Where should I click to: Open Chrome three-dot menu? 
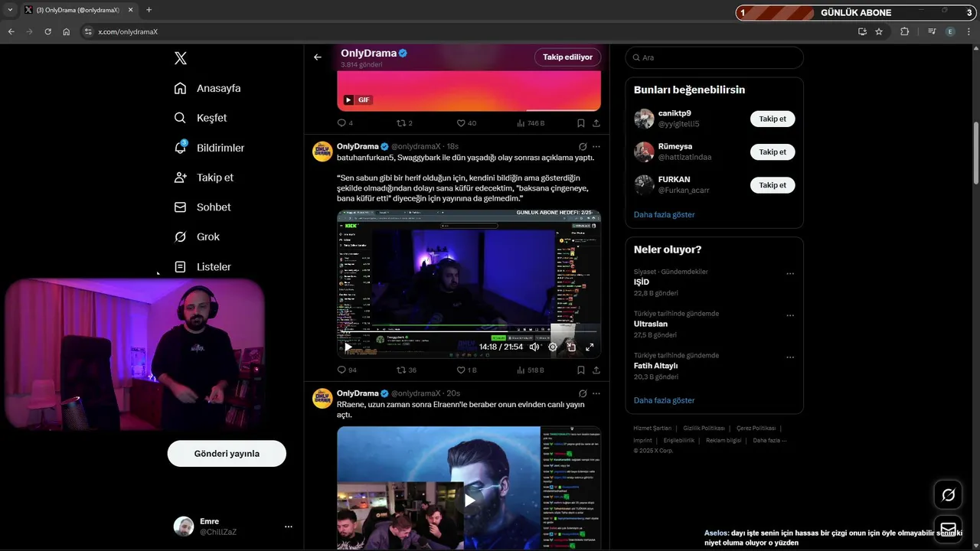point(969,31)
